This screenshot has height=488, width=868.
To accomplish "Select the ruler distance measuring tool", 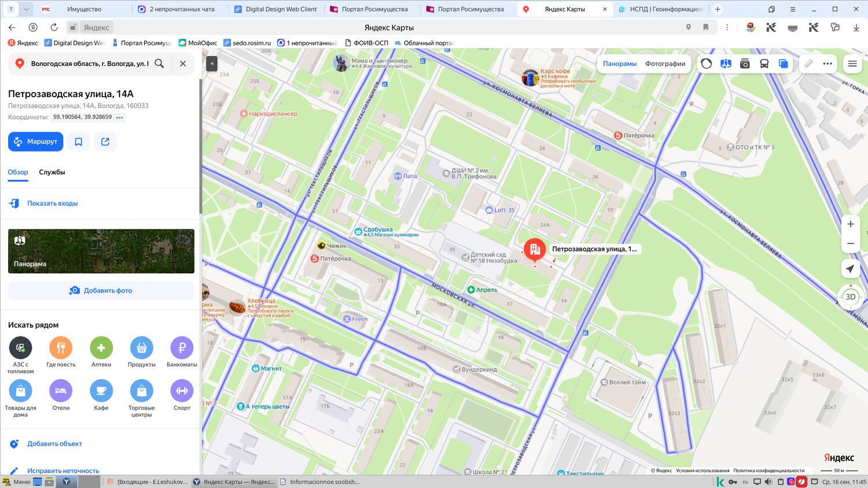I will point(808,64).
